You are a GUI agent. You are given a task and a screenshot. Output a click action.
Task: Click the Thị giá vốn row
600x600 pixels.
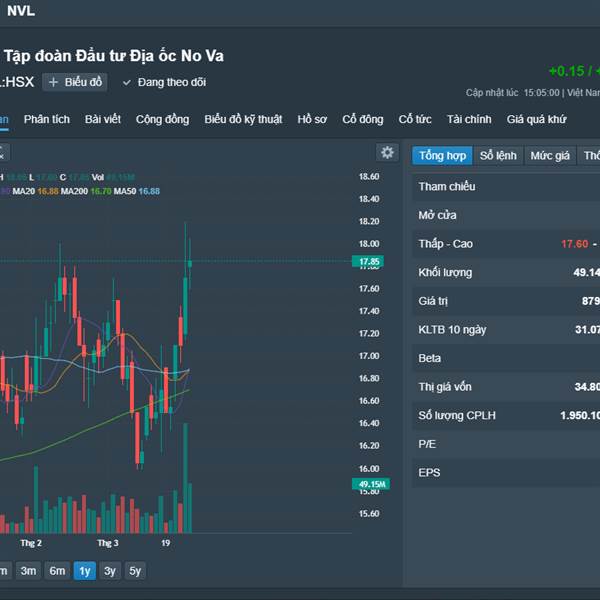point(506,387)
